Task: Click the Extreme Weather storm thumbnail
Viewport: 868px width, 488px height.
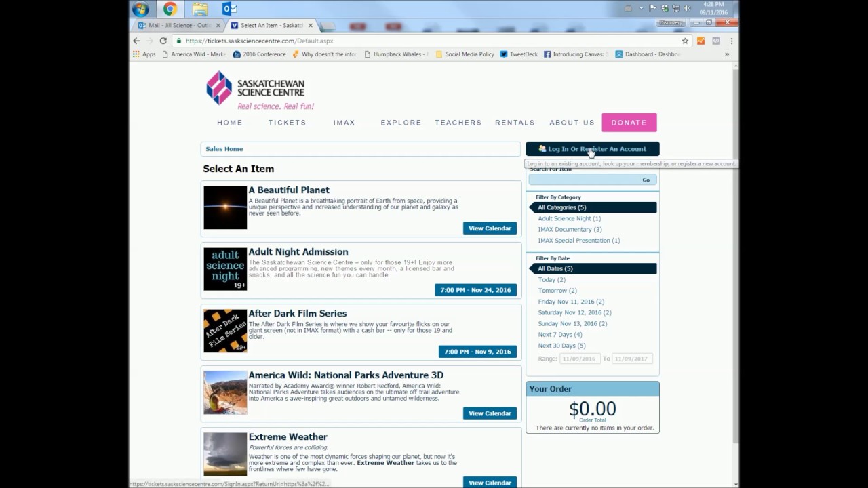Action: (x=225, y=454)
